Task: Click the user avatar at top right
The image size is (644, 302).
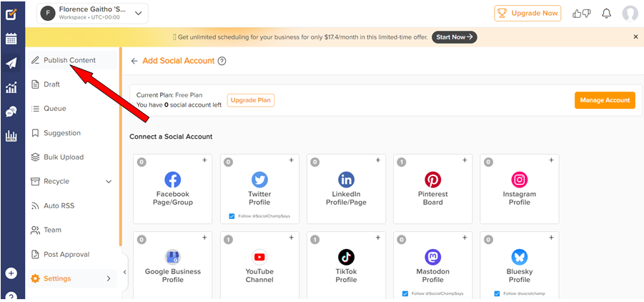Action: [x=630, y=14]
